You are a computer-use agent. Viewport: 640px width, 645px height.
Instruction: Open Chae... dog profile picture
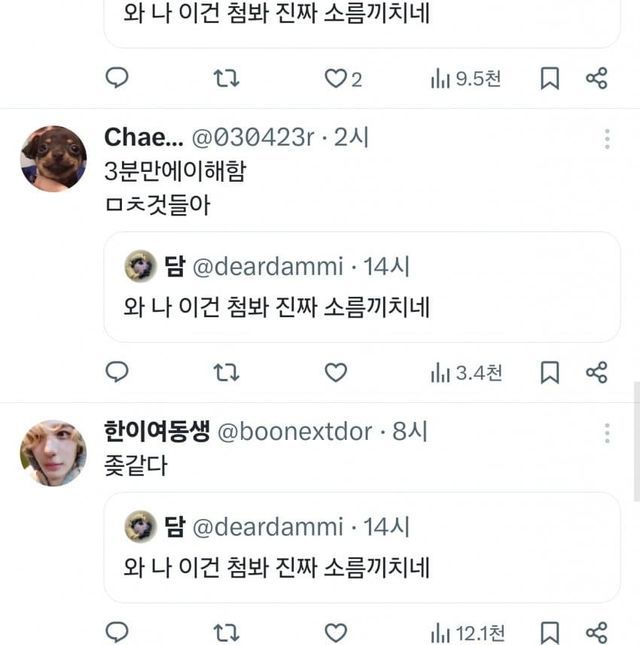[53, 158]
